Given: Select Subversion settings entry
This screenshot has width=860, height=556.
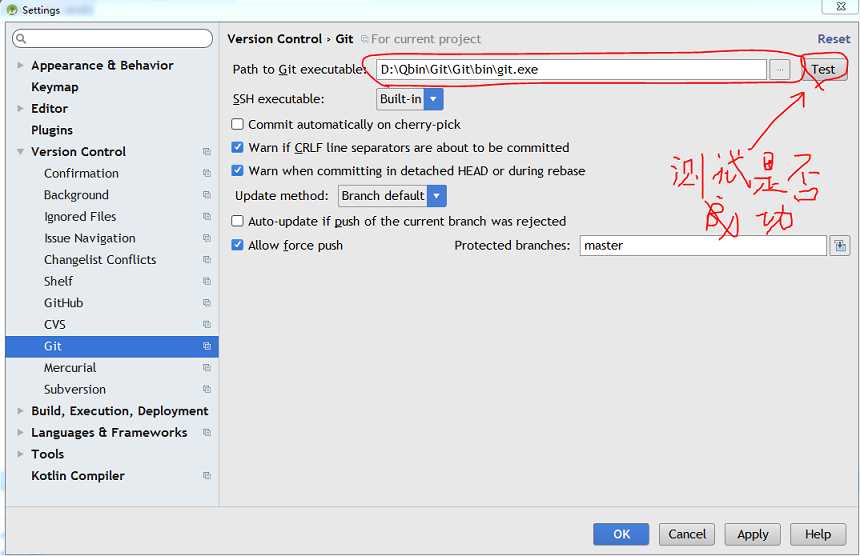Looking at the screenshot, I should (x=75, y=389).
